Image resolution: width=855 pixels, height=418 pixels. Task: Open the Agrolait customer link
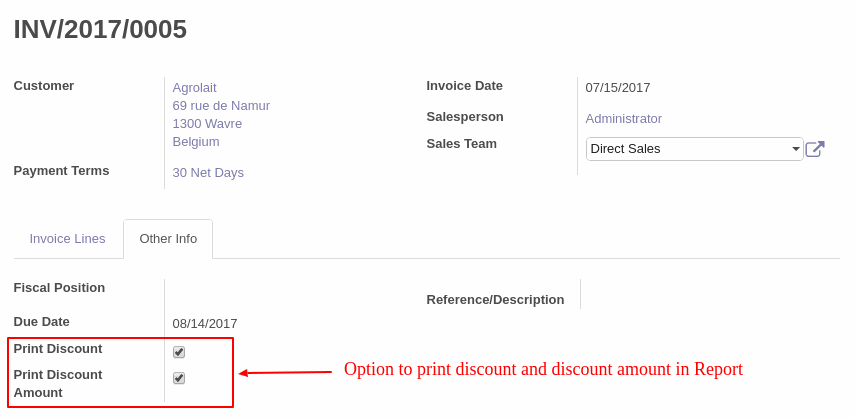click(x=195, y=88)
